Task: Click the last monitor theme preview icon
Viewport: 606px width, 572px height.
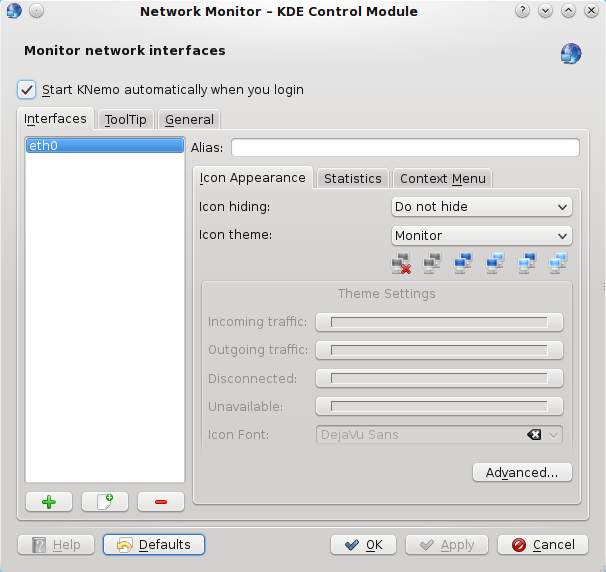Action: 558,263
